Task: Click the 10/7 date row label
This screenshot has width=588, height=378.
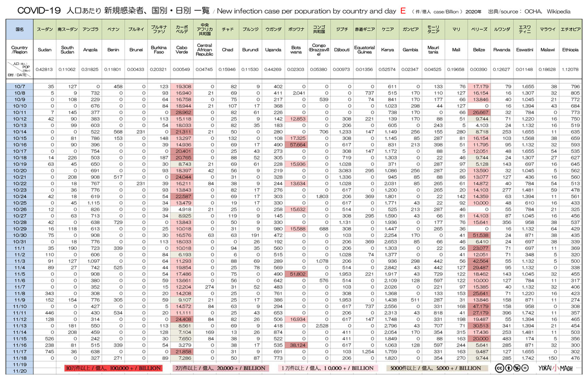Action: click(x=20, y=86)
